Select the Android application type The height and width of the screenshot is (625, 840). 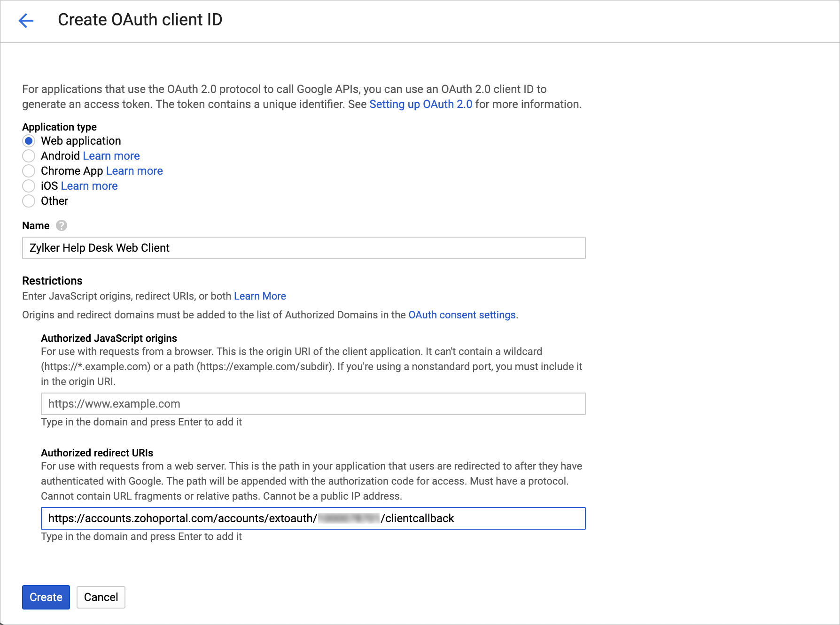[x=29, y=156]
